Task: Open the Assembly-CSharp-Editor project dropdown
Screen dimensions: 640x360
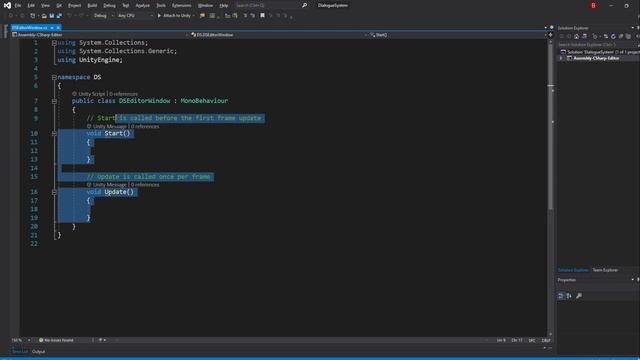Action: tap(101, 35)
